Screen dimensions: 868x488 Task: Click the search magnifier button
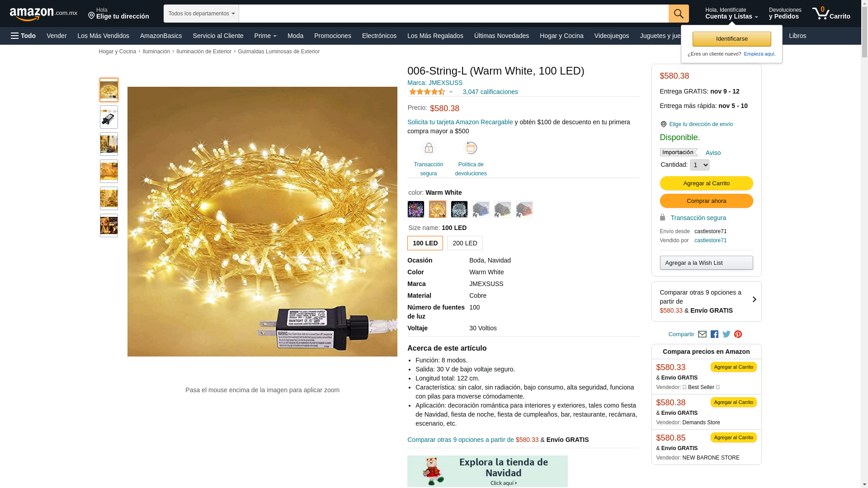[x=679, y=14]
